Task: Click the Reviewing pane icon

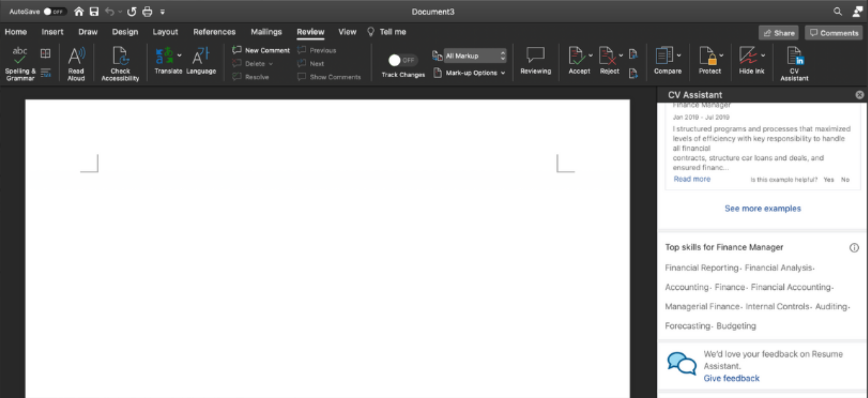Action: 535,60
